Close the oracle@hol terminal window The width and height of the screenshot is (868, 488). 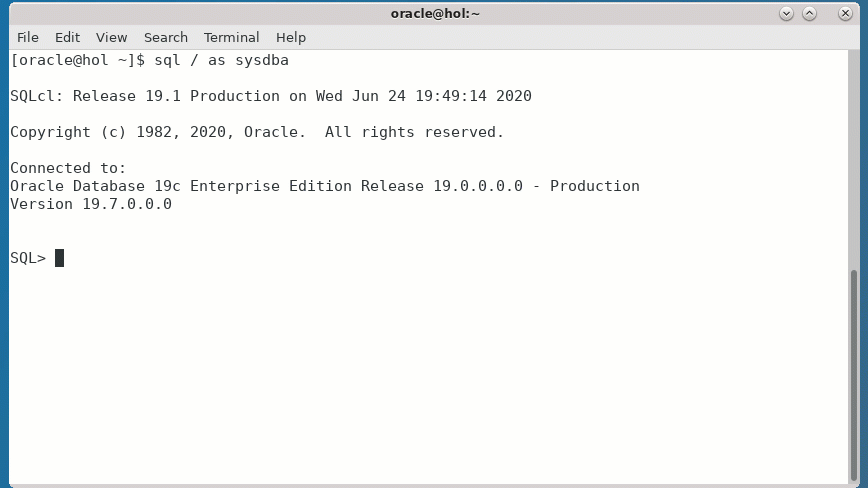[846, 14]
